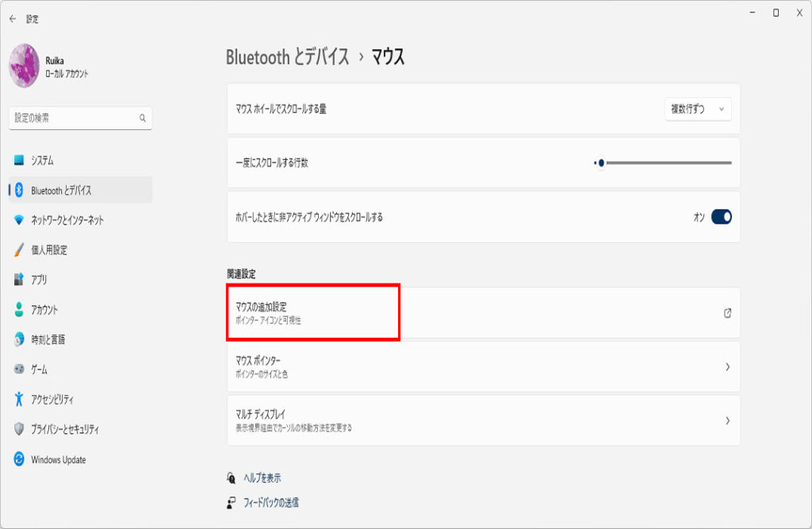This screenshot has width=812, height=529.
Task: Open the 複数行ずつ scroll amount dropdown
Action: point(698,109)
